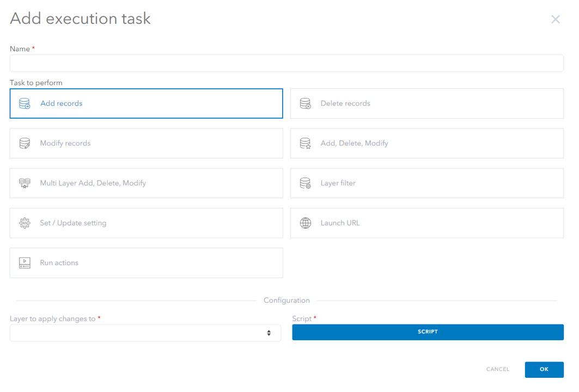Click the Add, Delete, Modify starred database icon
Screen dimensions: 579x392
[x=305, y=143]
